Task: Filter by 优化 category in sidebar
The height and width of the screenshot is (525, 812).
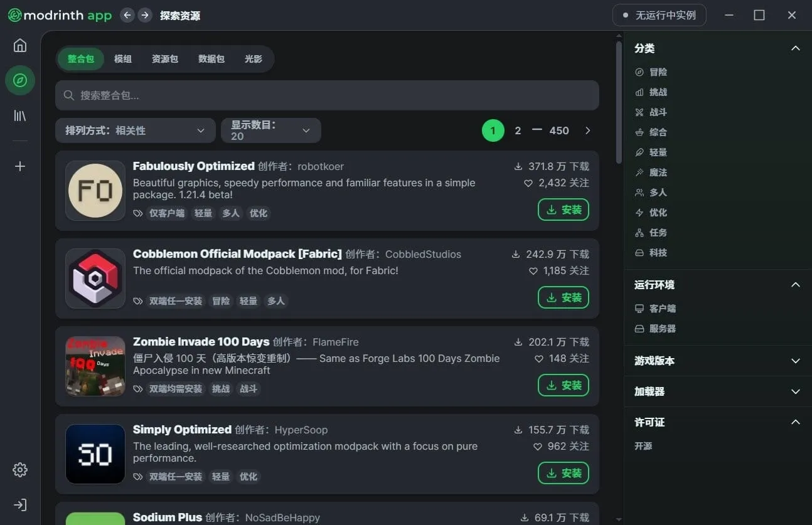Action: coord(651,213)
